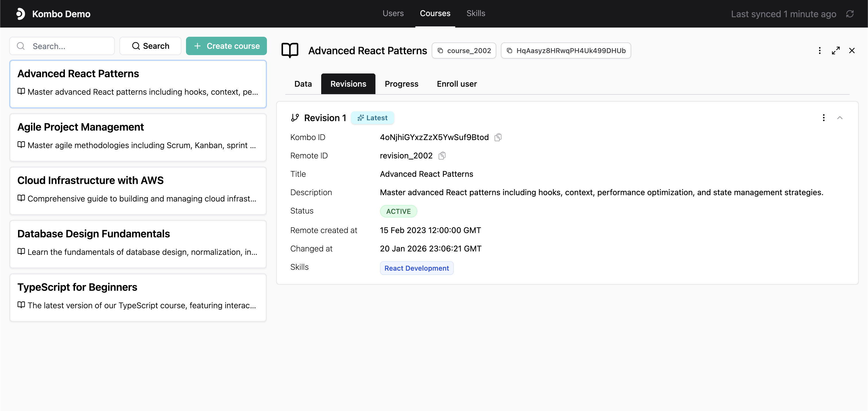Open Revision 1 three-dot options menu
Screen dimensions: 868x411
pos(824,118)
